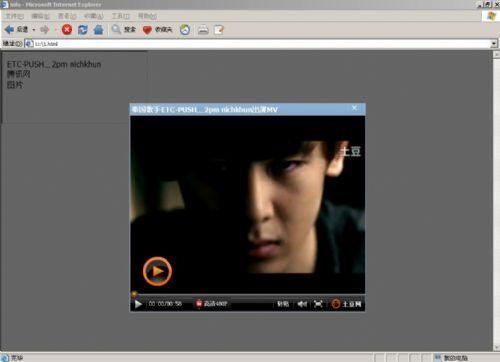Click the ETC-PUSH 2pm nichkhun link
Viewport: 500px width, 362px height.
(x=54, y=64)
